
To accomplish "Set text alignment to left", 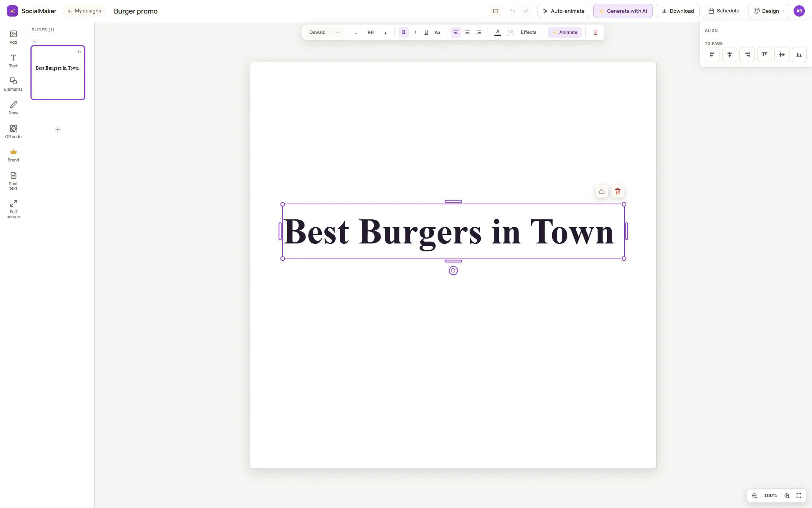I will pyautogui.click(x=456, y=32).
